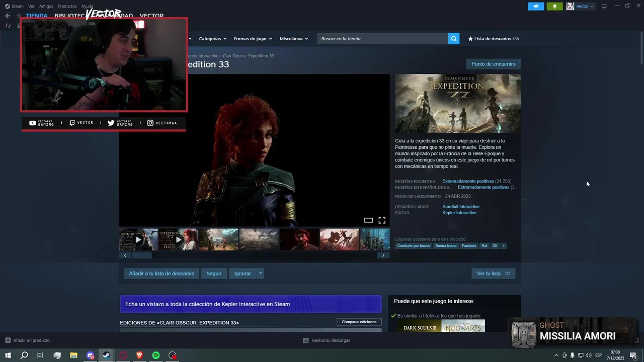Viewport: 644px width, 362px height.
Task: Toggle theater mode on the video player
Action: coord(368,220)
